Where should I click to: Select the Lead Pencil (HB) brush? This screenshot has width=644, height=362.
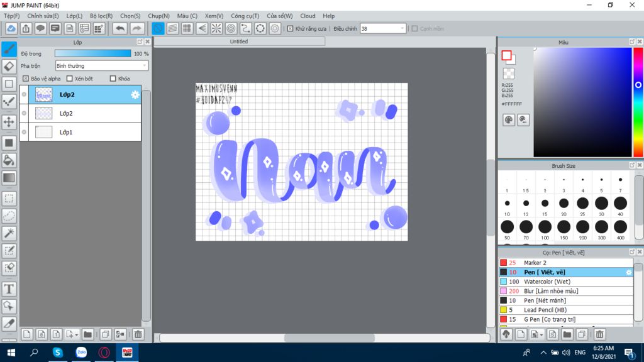(566, 310)
